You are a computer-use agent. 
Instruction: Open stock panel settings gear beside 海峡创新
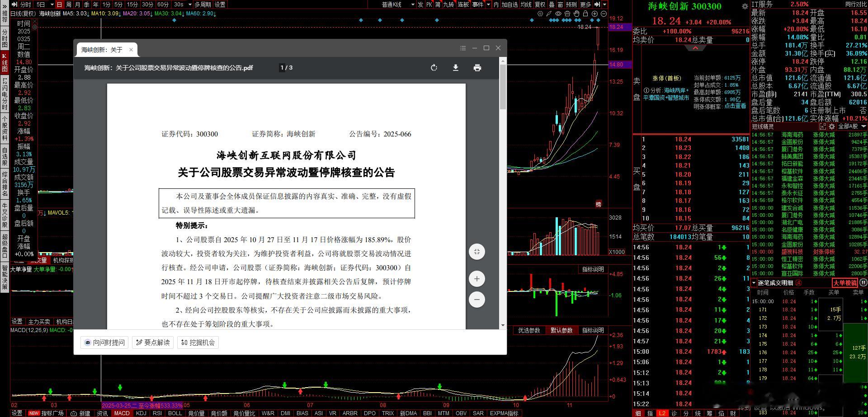point(745,6)
